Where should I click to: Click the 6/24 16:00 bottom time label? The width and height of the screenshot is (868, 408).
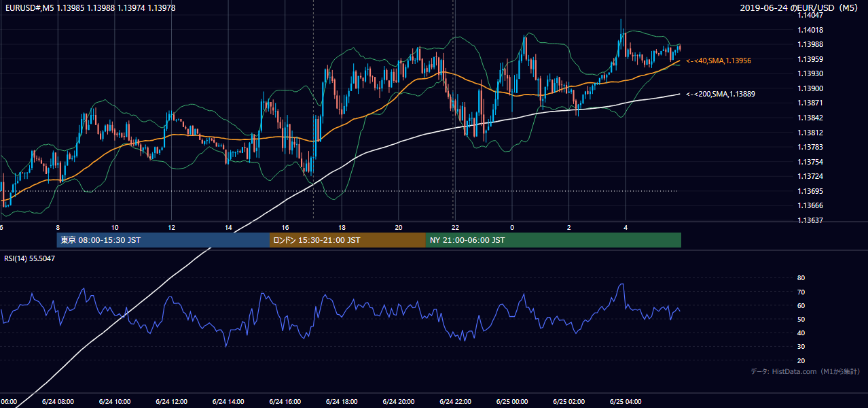point(285,402)
